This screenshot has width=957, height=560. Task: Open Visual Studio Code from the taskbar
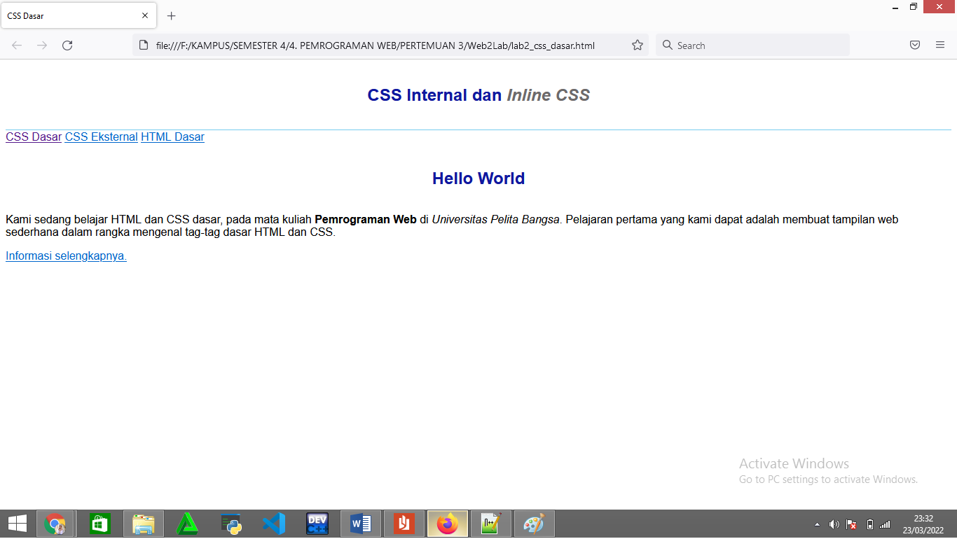(x=273, y=523)
